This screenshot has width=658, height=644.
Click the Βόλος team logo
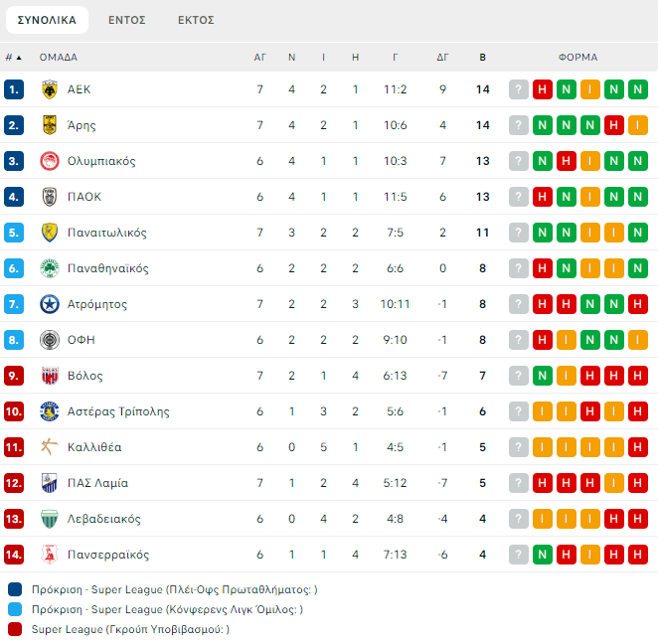(x=49, y=376)
